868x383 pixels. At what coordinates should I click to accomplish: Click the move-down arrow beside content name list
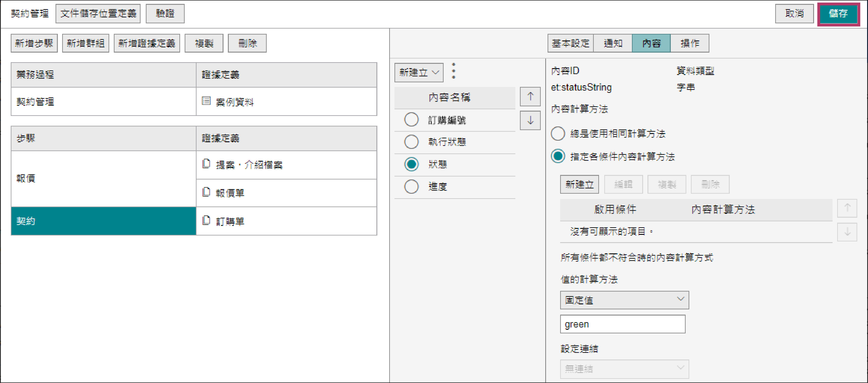530,120
